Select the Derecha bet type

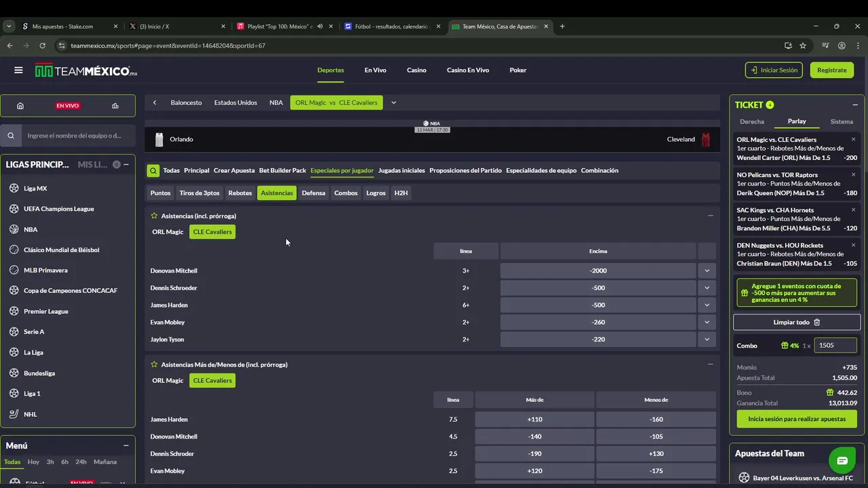(x=751, y=121)
